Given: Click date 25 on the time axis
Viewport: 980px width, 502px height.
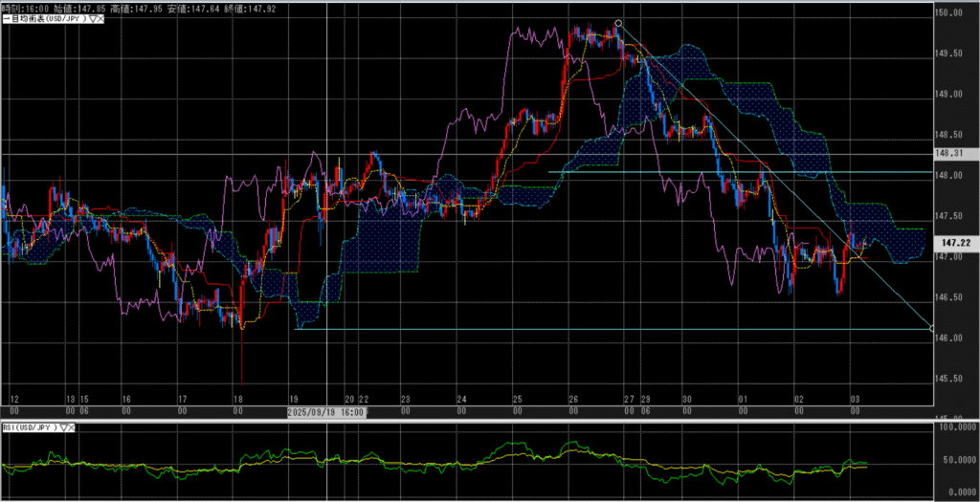Looking at the screenshot, I should (517, 399).
